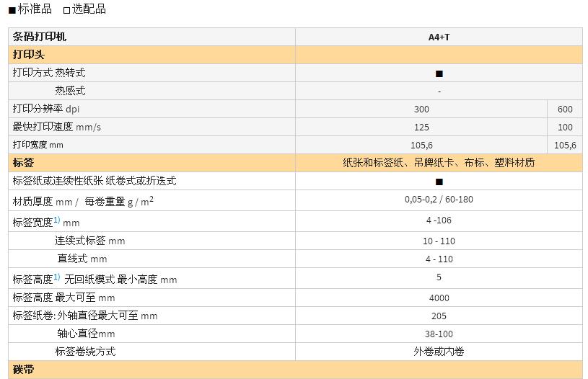This screenshot has width=588, height=379.
Task: Click the 纸张和标签纸、吊牌纸卡 materials text
Action: coord(439,163)
